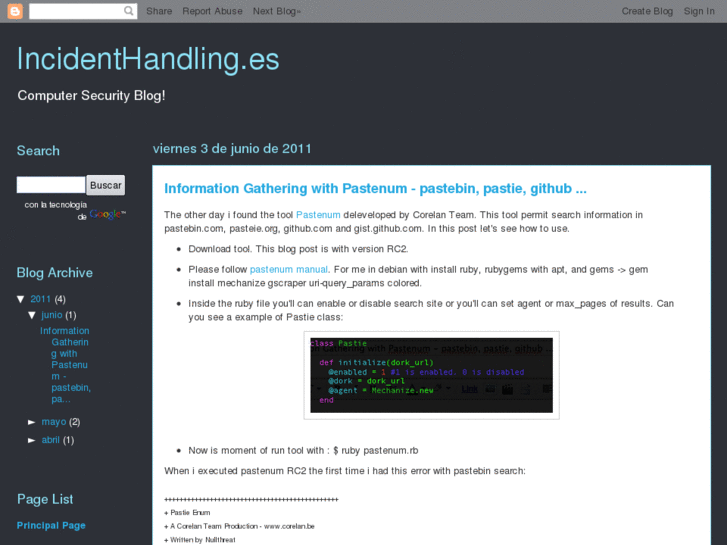
Task: Click the Blog Archive heading
Action: (55, 273)
